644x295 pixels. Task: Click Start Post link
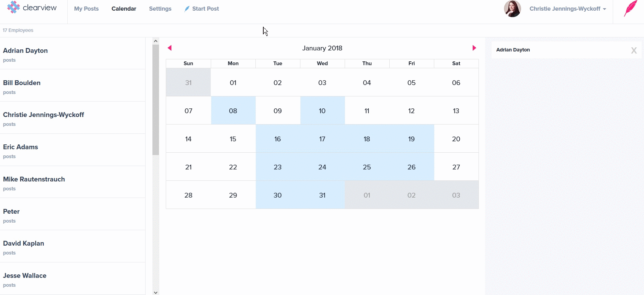[205, 9]
